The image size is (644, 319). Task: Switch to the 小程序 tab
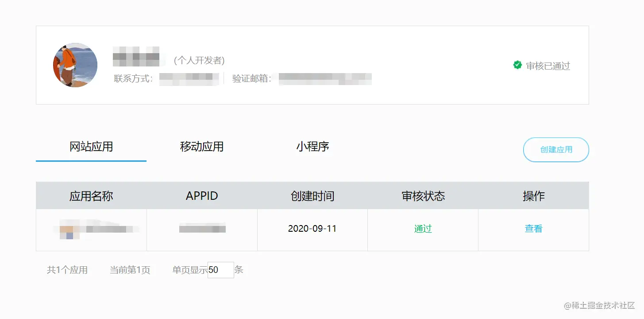coord(312,147)
